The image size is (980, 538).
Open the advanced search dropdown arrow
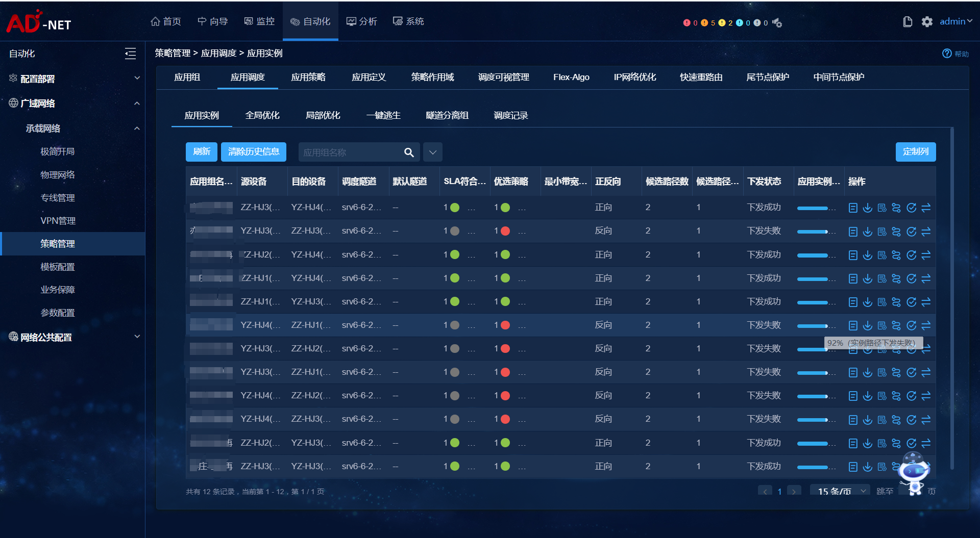click(433, 152)
